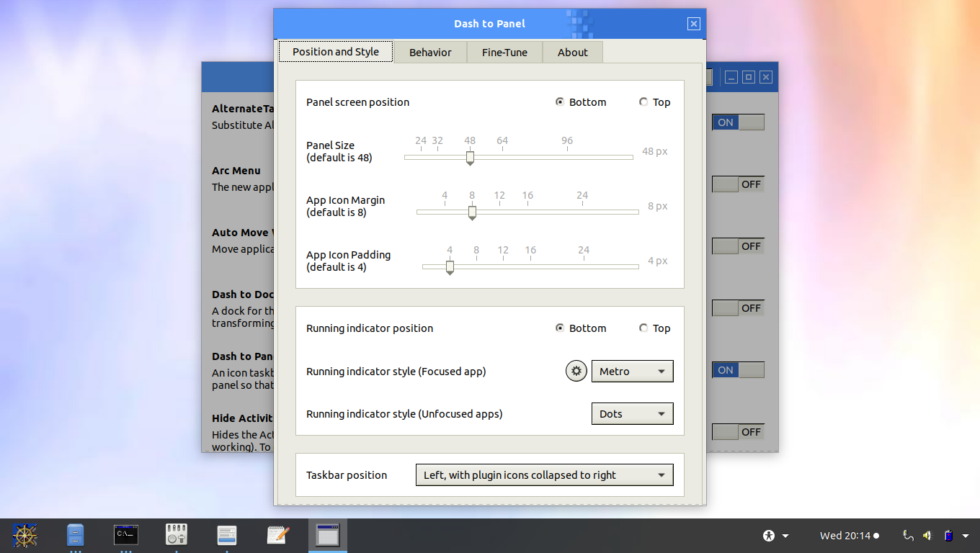Click the Panel Size slider handle
Viewport: 980px width, 553px height.
tap(470, 158)
